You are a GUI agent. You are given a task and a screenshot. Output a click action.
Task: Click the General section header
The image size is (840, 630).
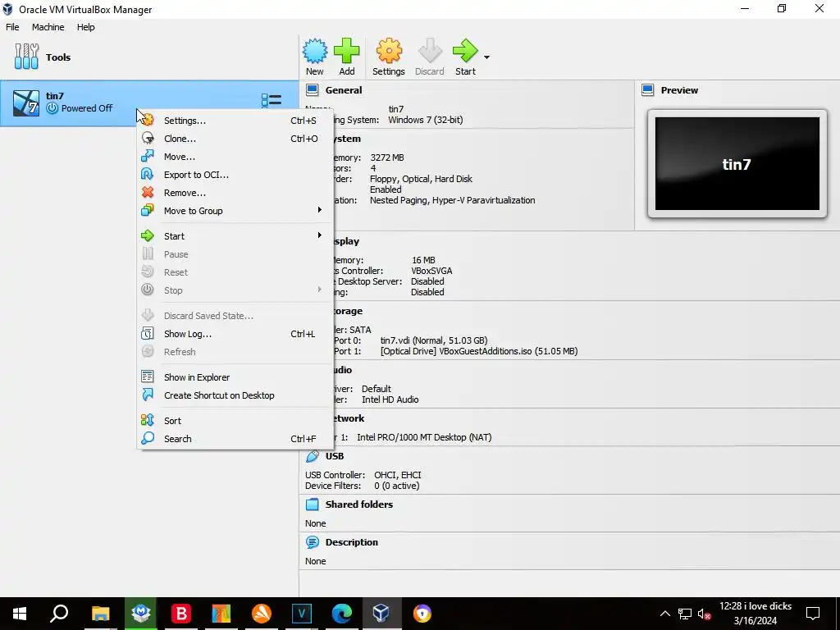point(344,90)
